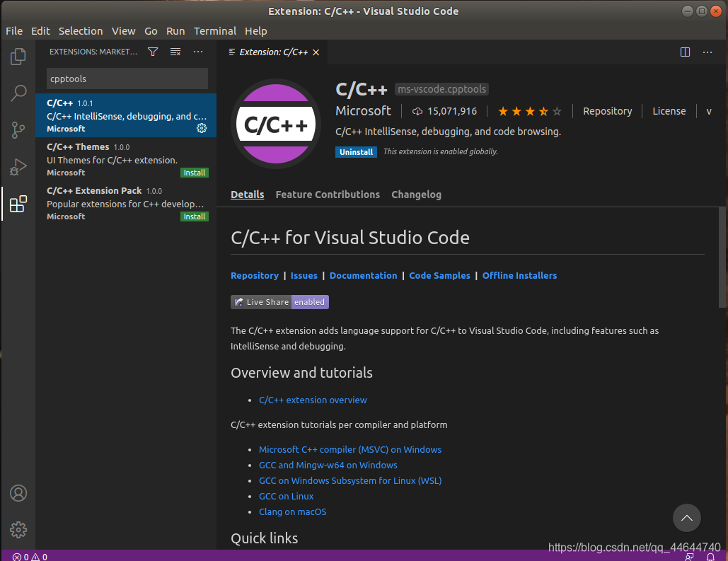Open Issues link in README
This screenshot has width=728, height=561.
(x=304, y=275)
